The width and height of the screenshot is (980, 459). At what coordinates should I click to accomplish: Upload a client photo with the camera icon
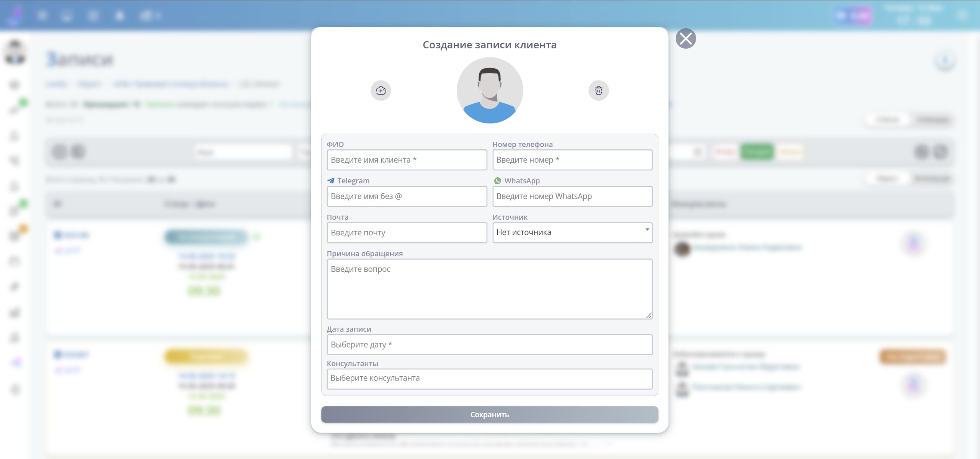click(x=381, y=90)
